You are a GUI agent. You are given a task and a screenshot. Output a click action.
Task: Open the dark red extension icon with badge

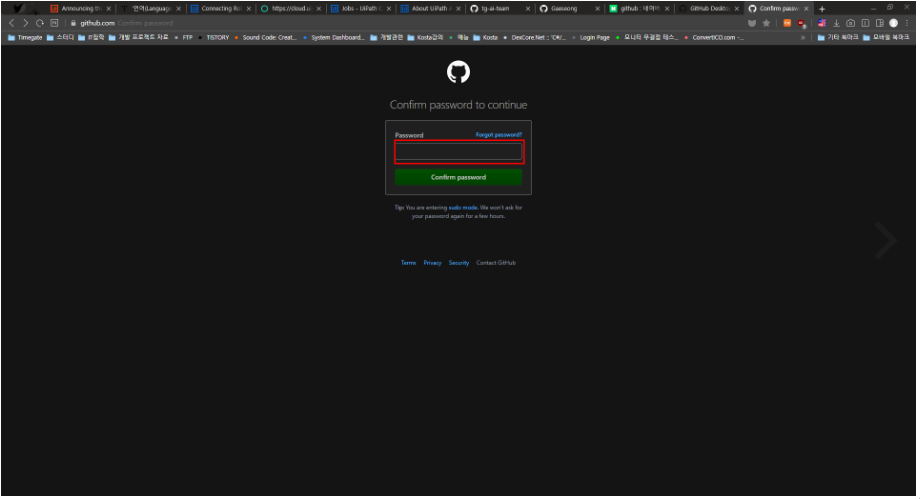803,23
